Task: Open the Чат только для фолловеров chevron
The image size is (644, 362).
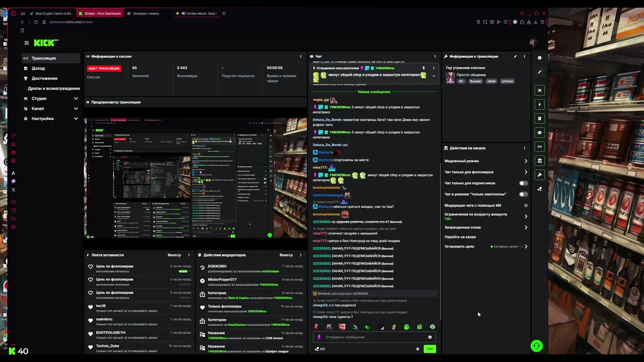Action: [526, 172]
